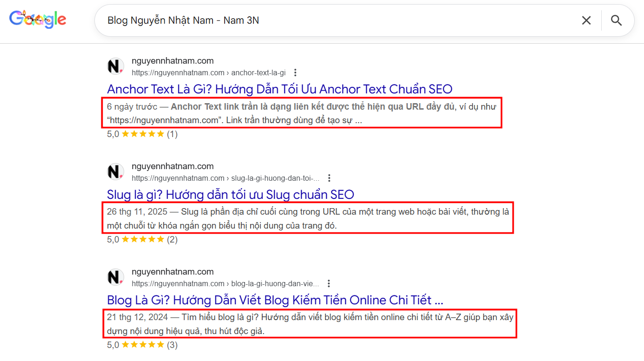Open more options for blog-la-gi result

point(328,283)
